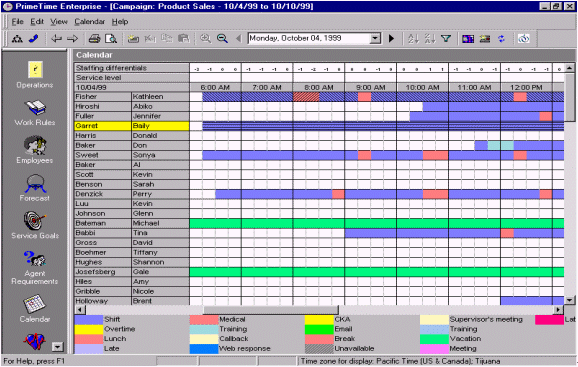
Task: Advance to next day with arrow button
Action: pos(391,38)
